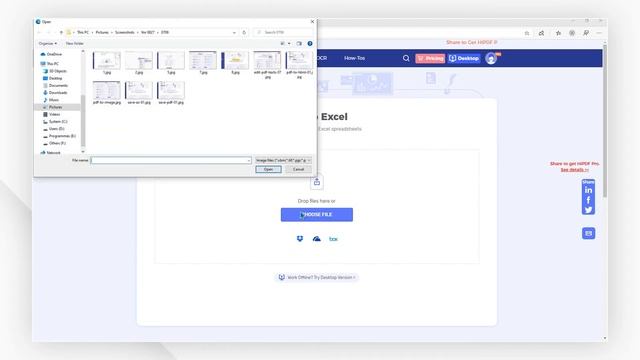Click Open button in file dialog
The image size is (640, 360).
268,169
